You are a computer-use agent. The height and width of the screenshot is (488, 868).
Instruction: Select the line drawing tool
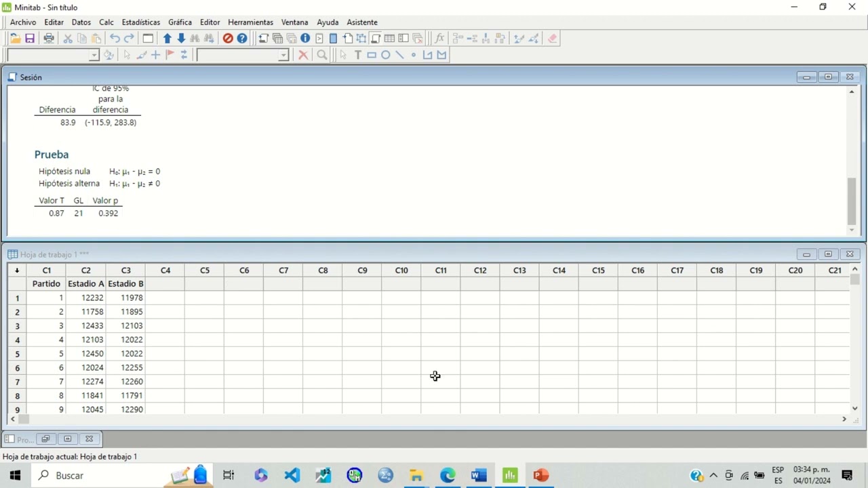coord(399,55)
